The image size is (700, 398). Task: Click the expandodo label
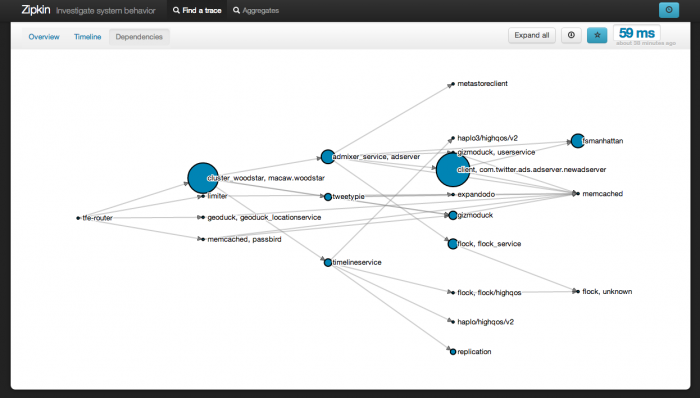[x=476, y=195]
